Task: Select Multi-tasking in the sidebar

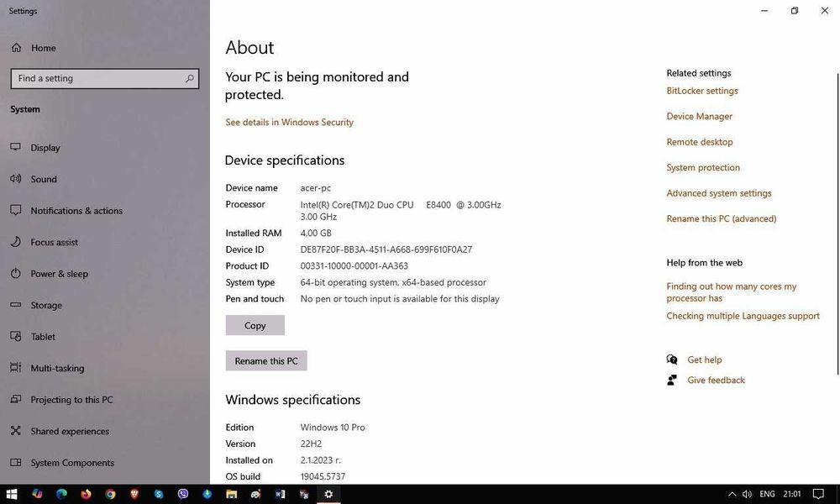Action: pyautogui.click(x=57, y=368)
